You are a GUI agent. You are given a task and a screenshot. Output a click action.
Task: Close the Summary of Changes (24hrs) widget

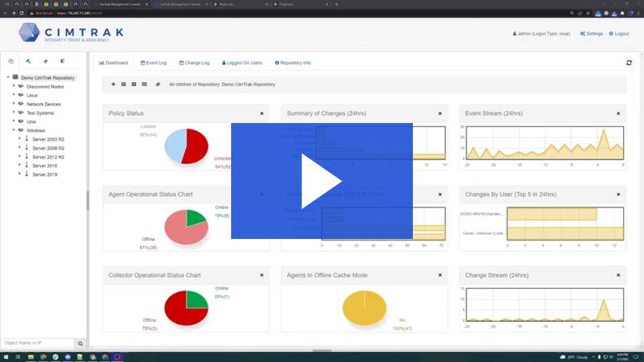440,113
